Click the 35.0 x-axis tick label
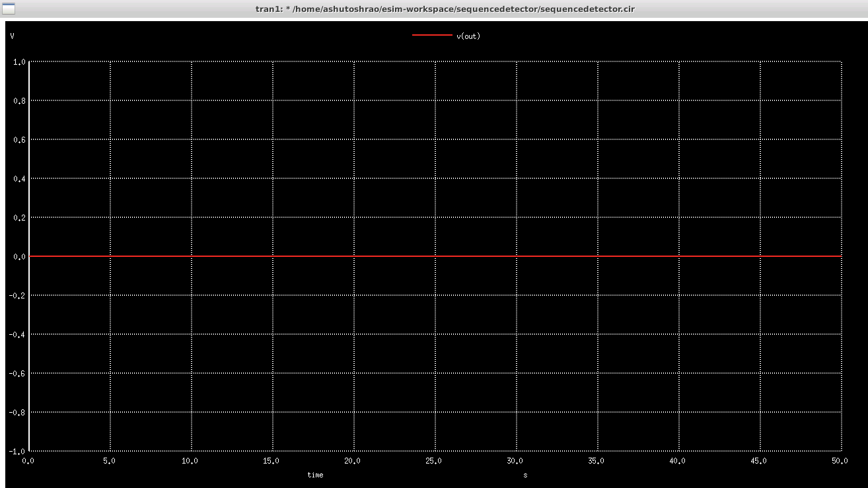Screen dimensions: 868x488 click(x=597, y=462)
